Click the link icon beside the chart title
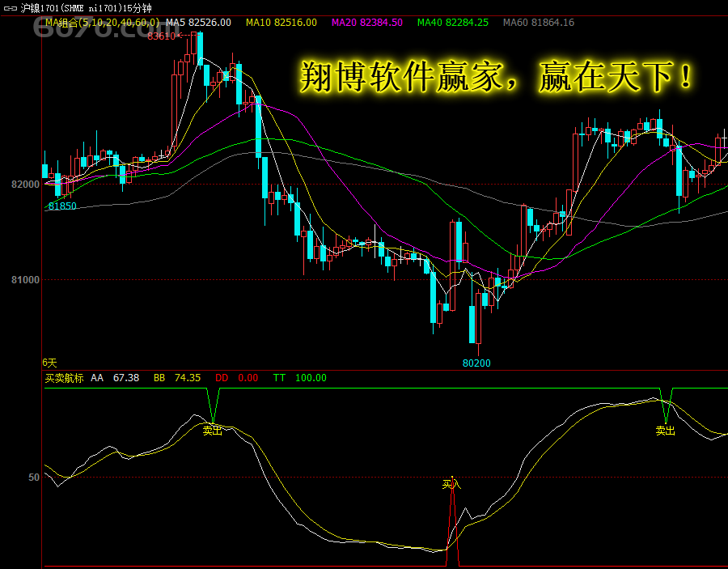728x569 pixels. point(10,8)
